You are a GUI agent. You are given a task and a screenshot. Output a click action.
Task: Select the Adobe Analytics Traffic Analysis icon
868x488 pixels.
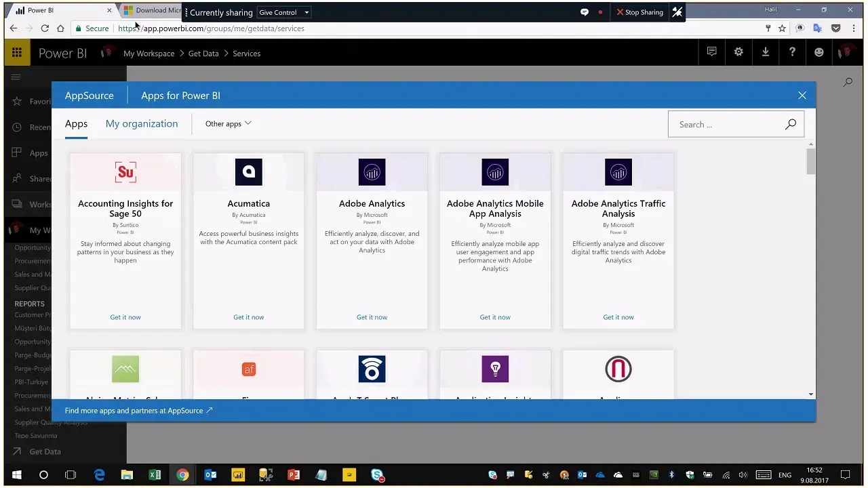(x=618, y=172)
